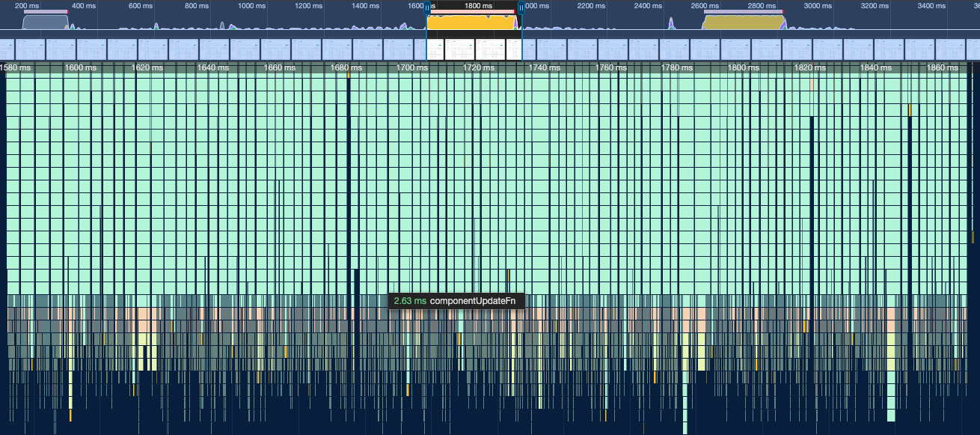The image size is (980, 435).
Task: Click the 200 ms overview time marker
Action: click(x=27, y=6)
